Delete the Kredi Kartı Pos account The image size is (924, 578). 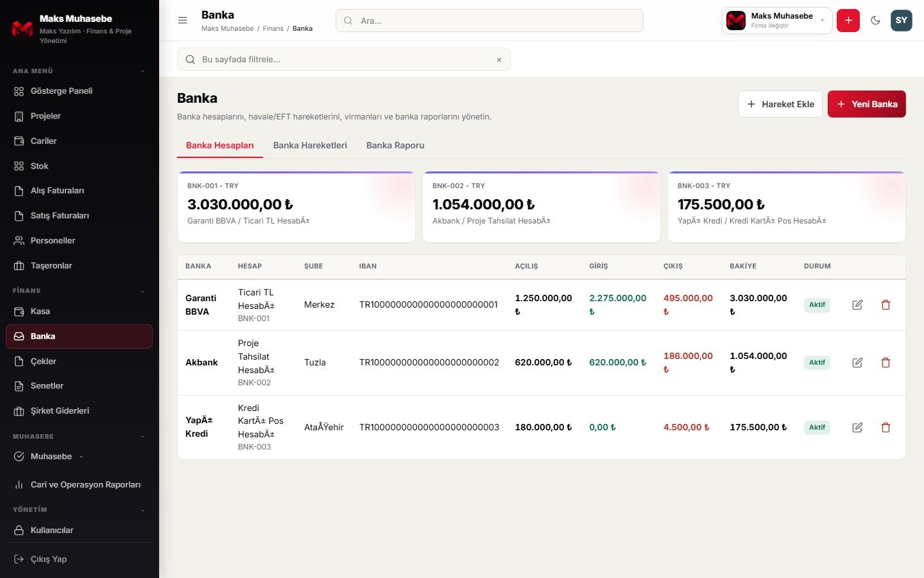[886, 428]
